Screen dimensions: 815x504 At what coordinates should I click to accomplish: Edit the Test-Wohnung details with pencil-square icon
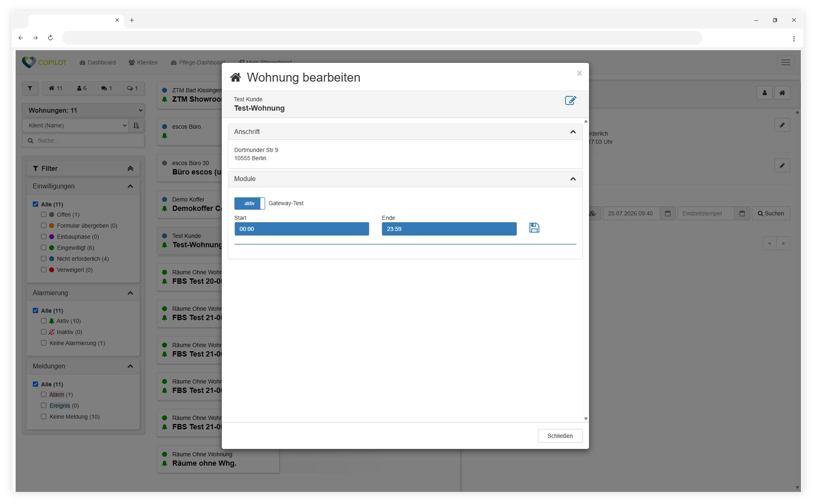coord(570,100)
